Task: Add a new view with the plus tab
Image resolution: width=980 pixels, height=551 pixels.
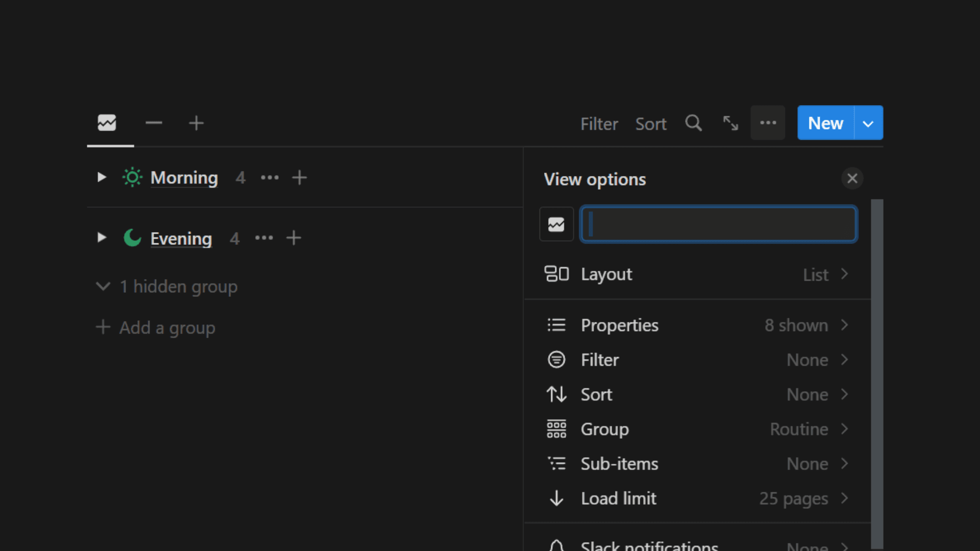Action: [196, 123]
